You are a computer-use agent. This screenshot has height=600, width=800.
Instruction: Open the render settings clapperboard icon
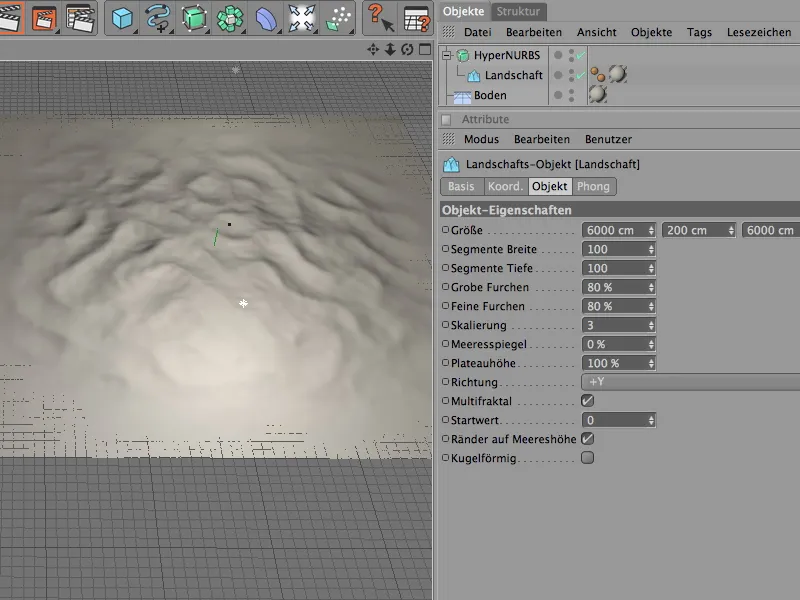(x=80, y=18)
